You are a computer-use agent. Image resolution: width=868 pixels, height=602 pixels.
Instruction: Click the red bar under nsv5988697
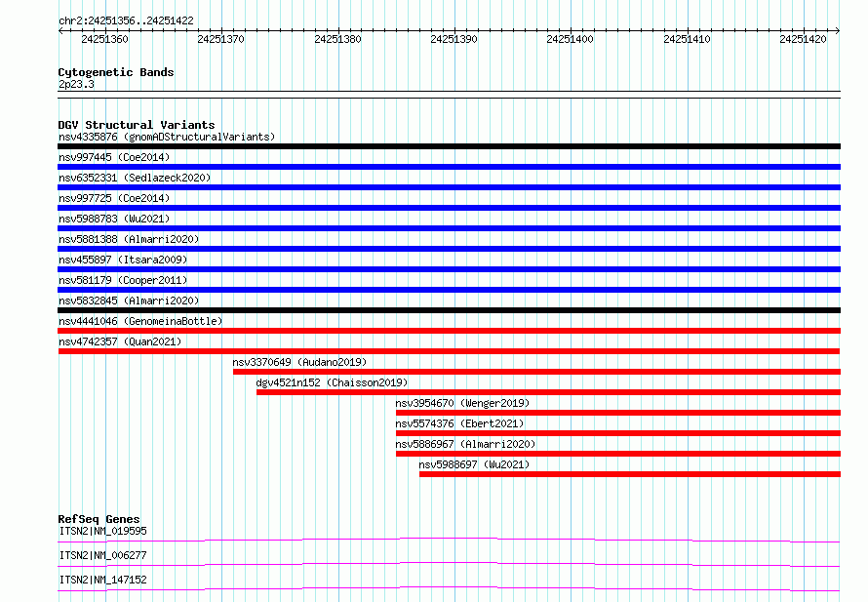(x=630, y=474)
